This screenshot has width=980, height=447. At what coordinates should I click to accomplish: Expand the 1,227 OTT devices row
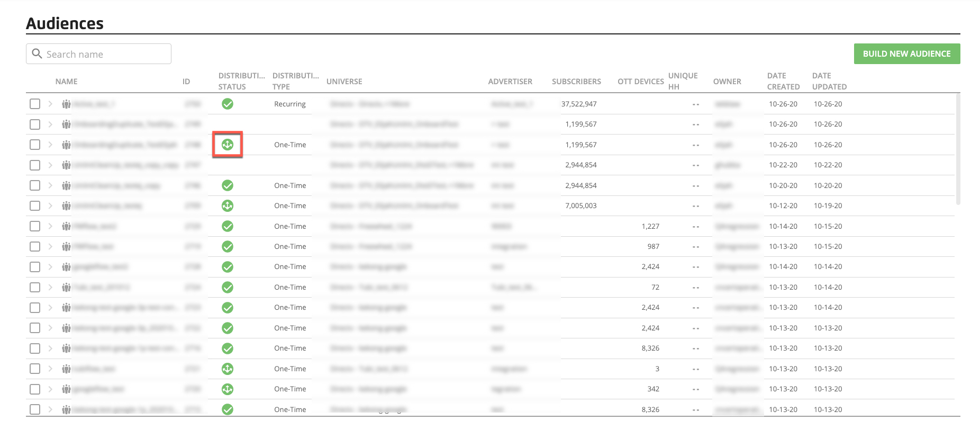tap(50, 226)
